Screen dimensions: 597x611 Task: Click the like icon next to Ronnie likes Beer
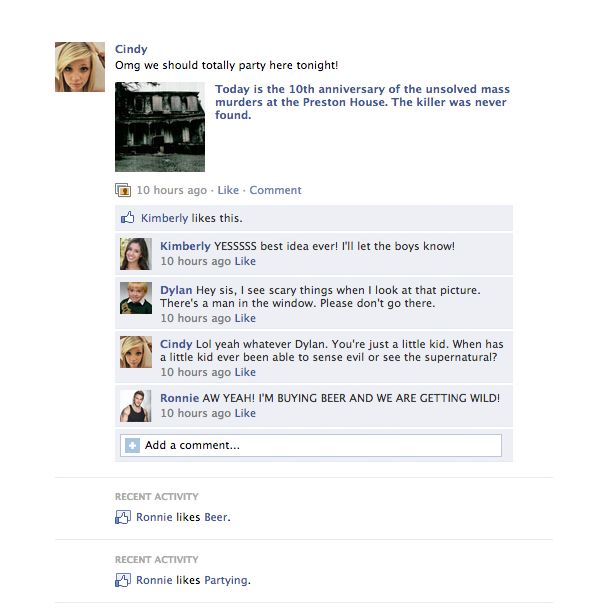pos(123,517)
